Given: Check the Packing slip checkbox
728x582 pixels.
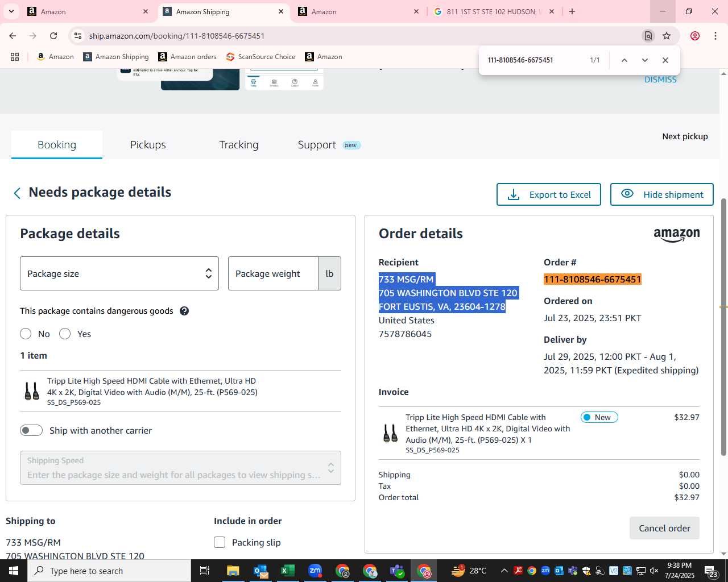Looking at the screenshot, I should [x=220, y=542].
